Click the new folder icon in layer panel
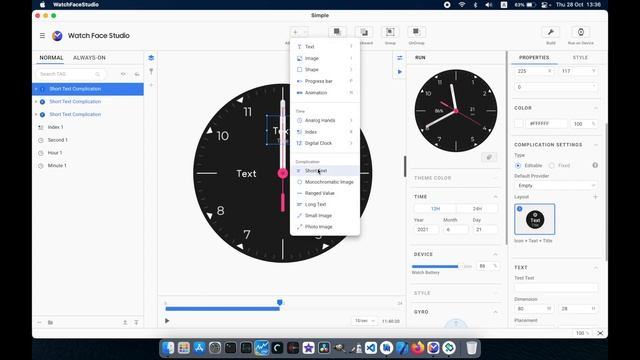The width and height of the screenshot is (640, 360). (51, 322)
